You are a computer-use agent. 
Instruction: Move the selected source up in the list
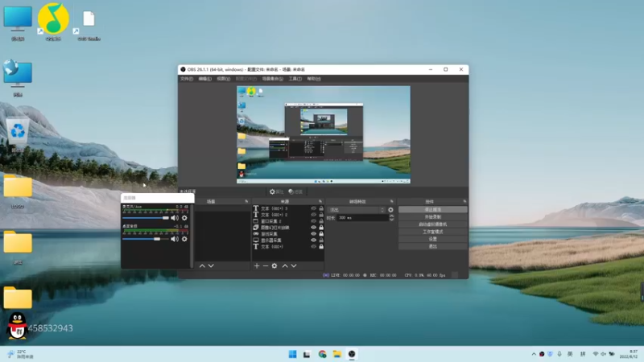pos(285,266)
